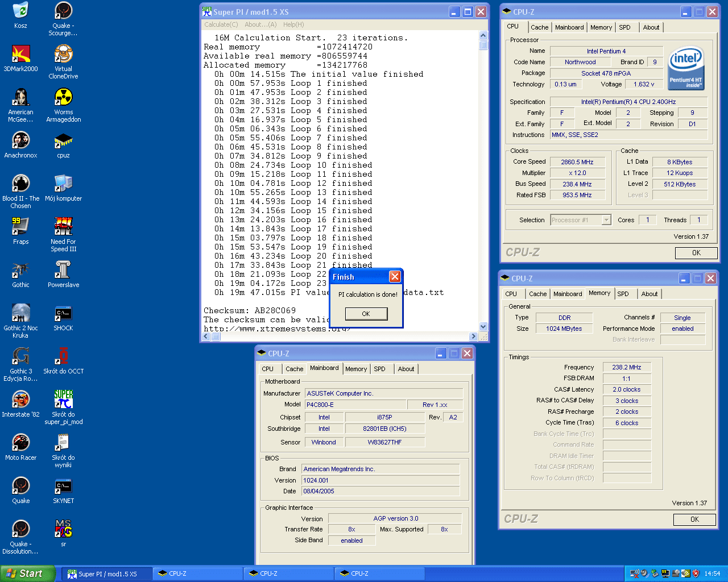The width and height of the screenshot is (728, 582).
Task: Close the Finish dialog with X
Action: pos(395,277)
